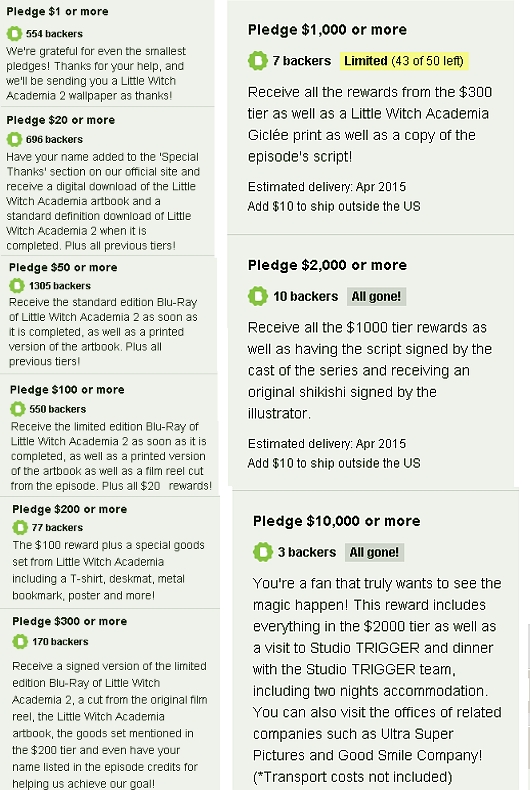Click the green badge beside 10 backers
Screen dimensions: 530x790
pyautogui.click(x=257, y=296)
